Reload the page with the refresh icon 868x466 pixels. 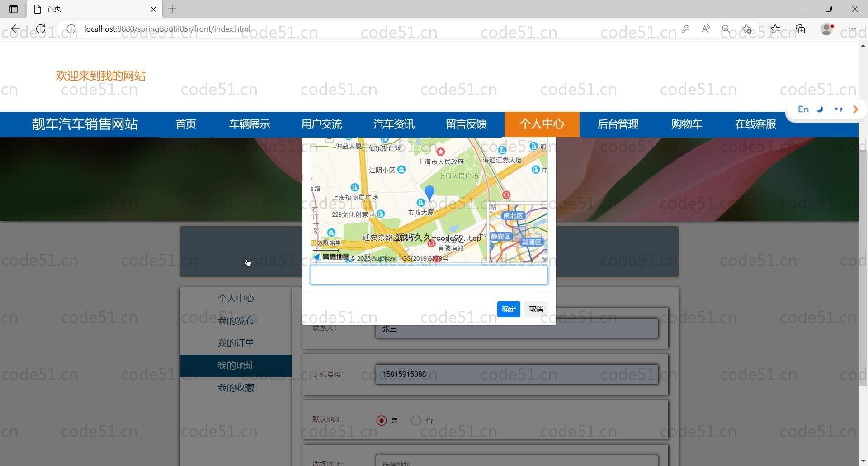click(41, 29)
